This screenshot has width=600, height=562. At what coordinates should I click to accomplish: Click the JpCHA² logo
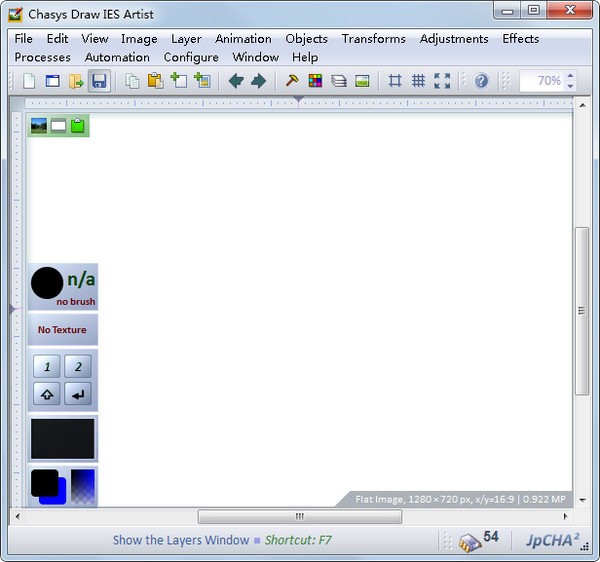[x=552, y=541]
